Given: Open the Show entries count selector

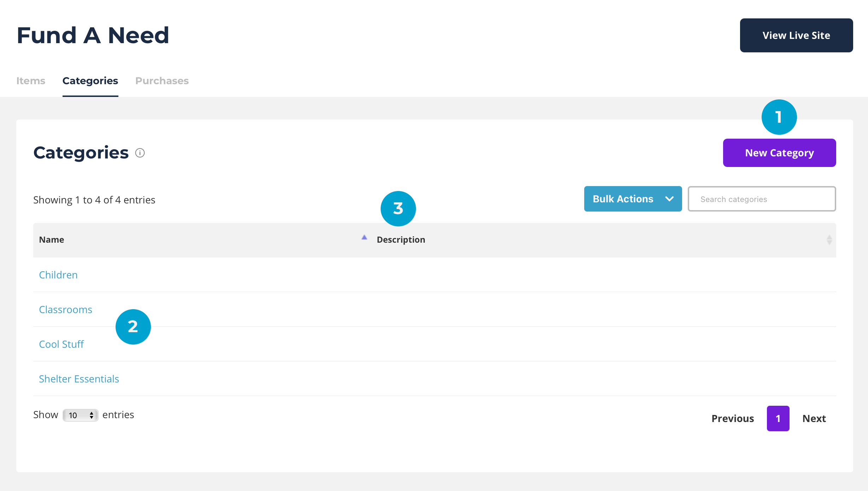Looking at the screenshot, I should tap(81, 415).
